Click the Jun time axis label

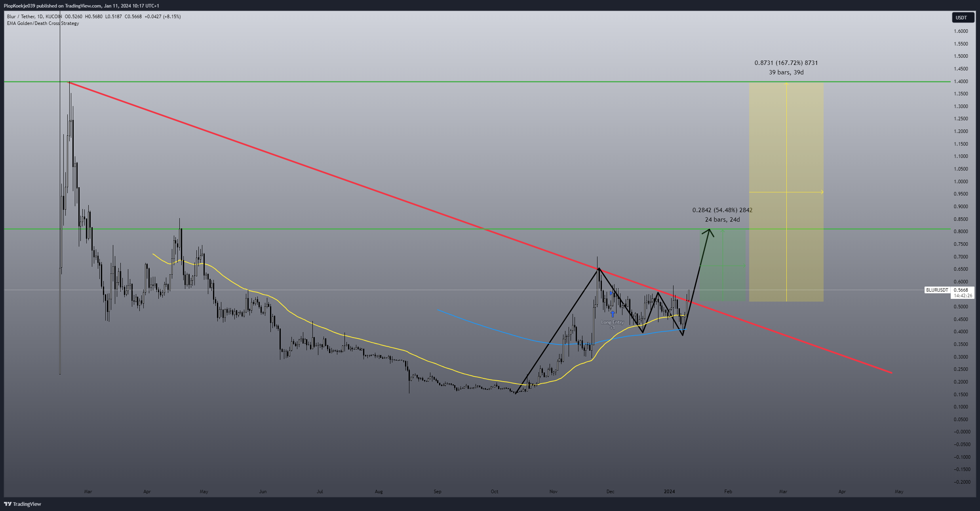[263, 492]
